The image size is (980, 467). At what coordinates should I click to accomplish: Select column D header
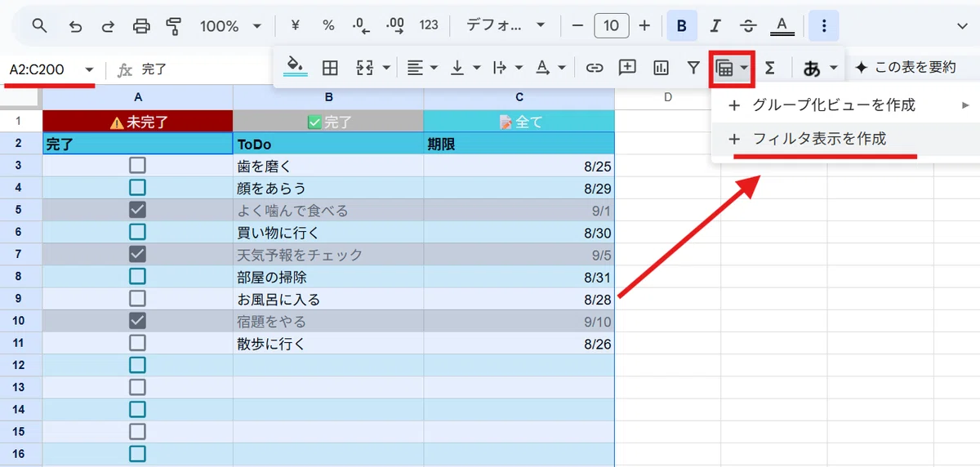(x=667, y=98)
